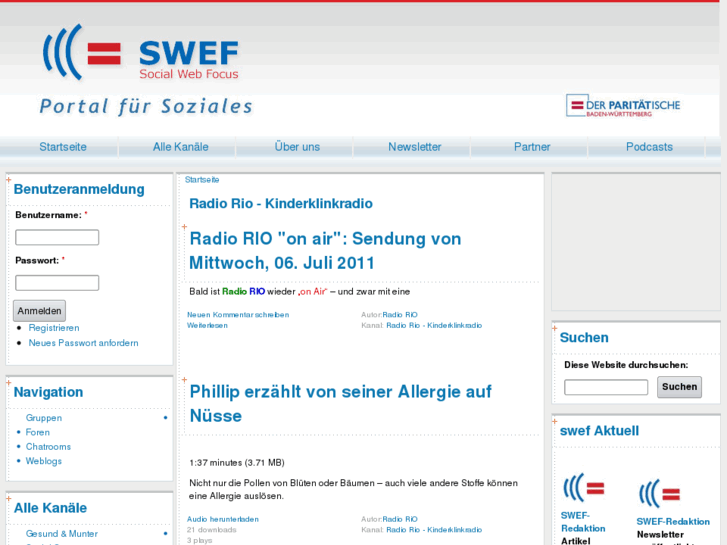Open Partner menu item
Screen dimensions: 727x545
tap(532, 147)
